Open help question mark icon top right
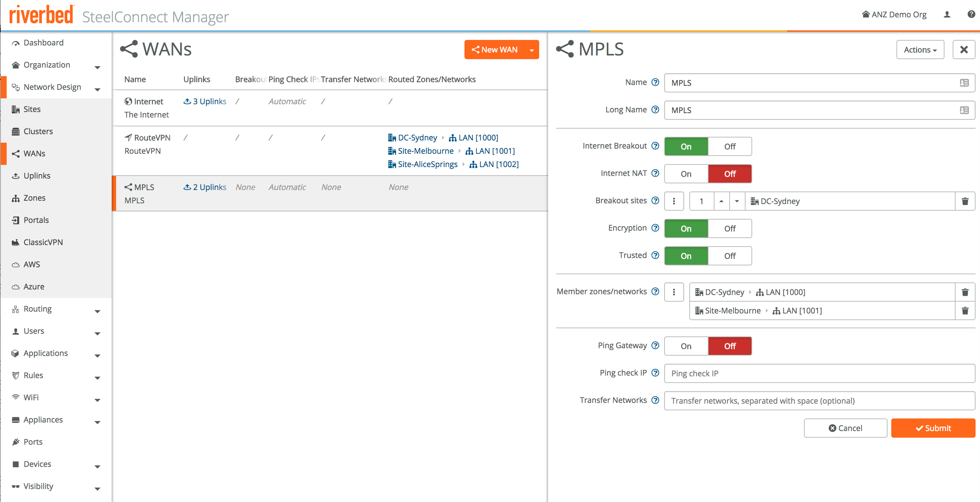Image resolution: width=980 pixels, height=502 pixels. coord(971,15)
